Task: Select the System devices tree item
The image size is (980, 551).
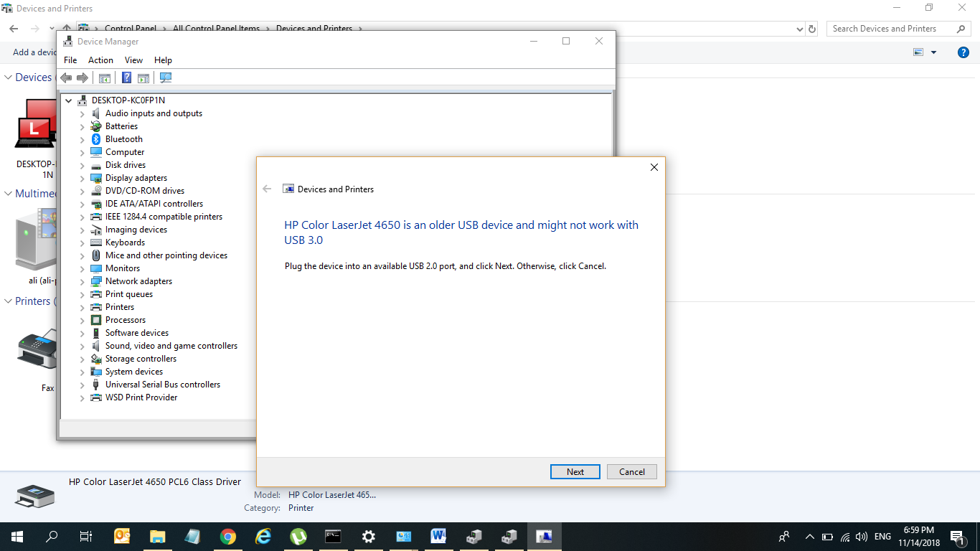Action: pos(134,372)
